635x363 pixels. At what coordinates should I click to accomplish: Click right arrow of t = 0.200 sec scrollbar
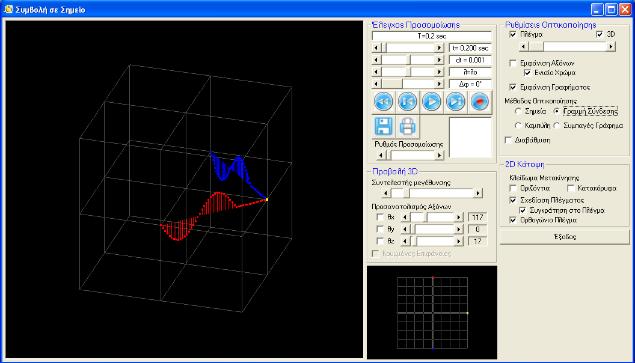pyautogui.click(x=439, y=48)
